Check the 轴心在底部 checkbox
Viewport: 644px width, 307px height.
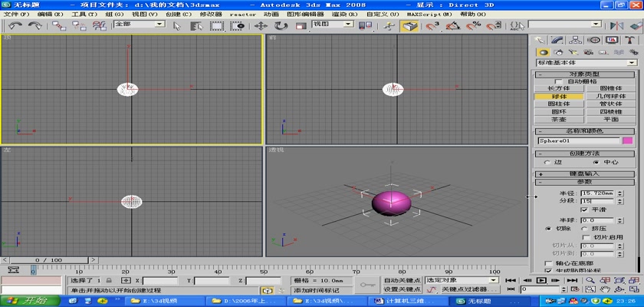[548, 263]
